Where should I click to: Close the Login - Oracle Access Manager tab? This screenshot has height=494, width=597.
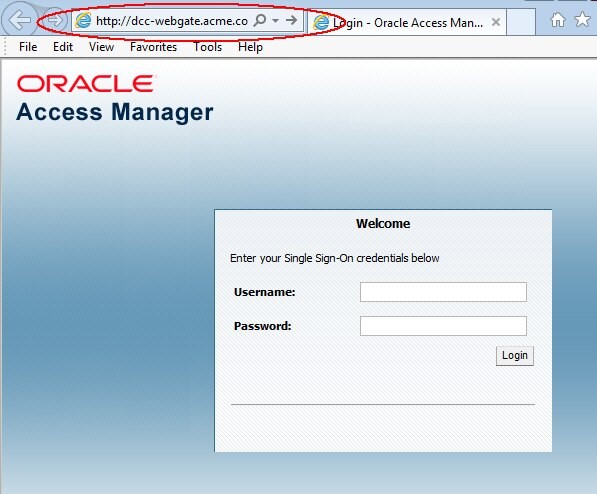pos(495,22)
